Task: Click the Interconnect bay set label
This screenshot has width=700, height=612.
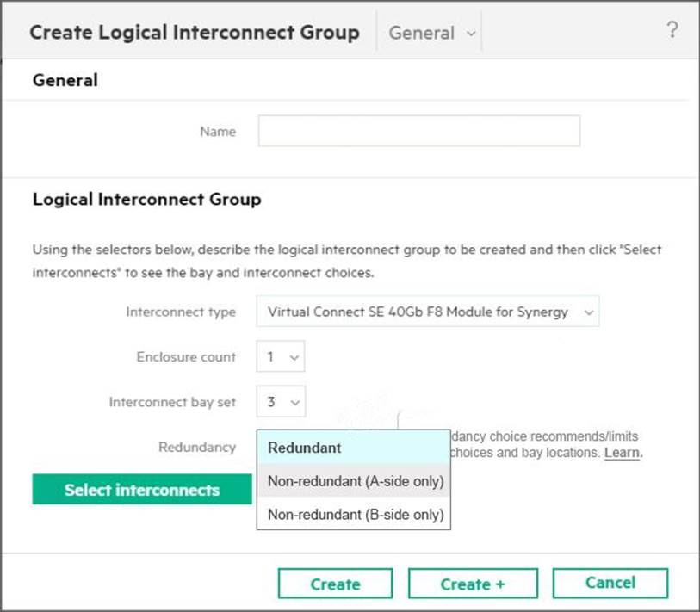Action: pyautogui.click(x=172, y=402)
